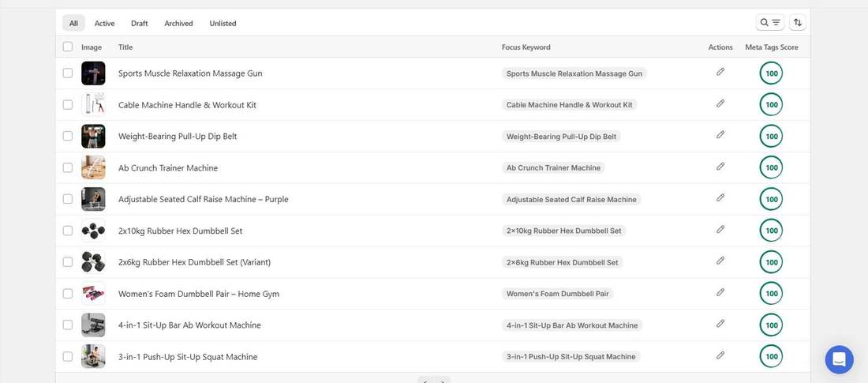
Task: Click the sort order arrows button
Action: [x=797, y=23]
